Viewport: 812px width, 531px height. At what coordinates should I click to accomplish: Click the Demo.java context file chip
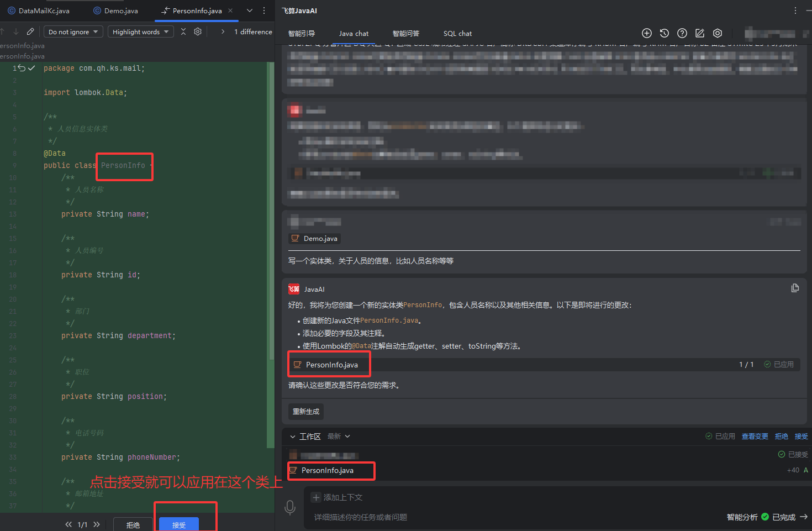(x=315, y=238)
